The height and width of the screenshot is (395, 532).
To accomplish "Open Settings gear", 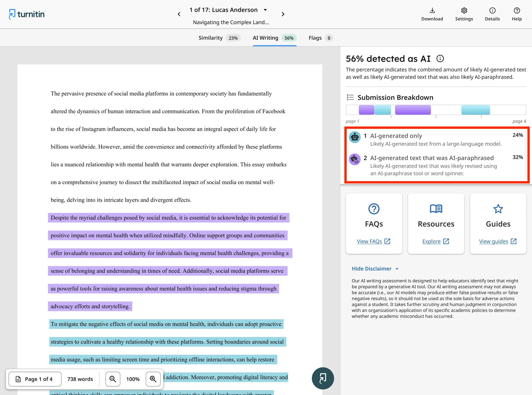I will [464, 14].
